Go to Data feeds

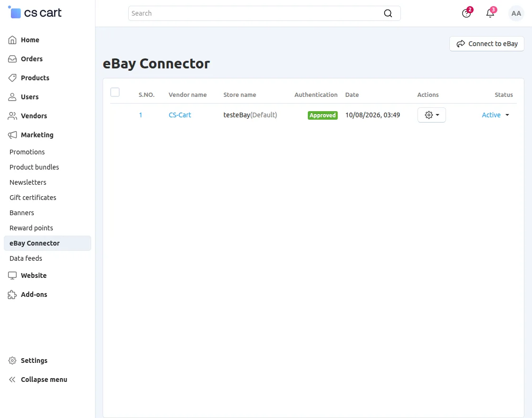click(26, 258)
